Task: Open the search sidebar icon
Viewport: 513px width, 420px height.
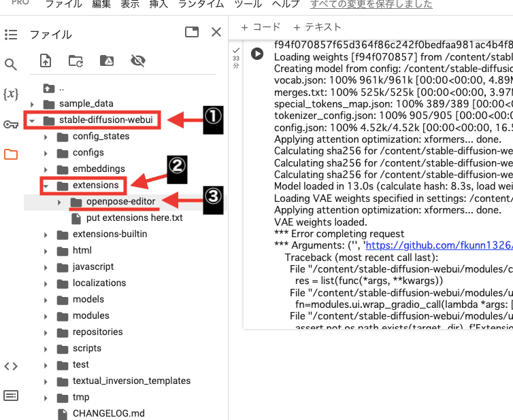Action: coord(11,65)
